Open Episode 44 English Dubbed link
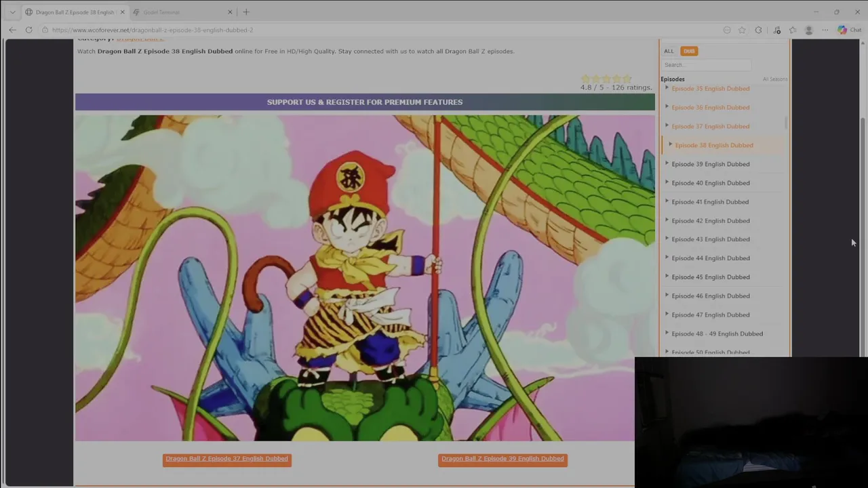The height and width of the screenshot is (488, 868). pos(710,258)
